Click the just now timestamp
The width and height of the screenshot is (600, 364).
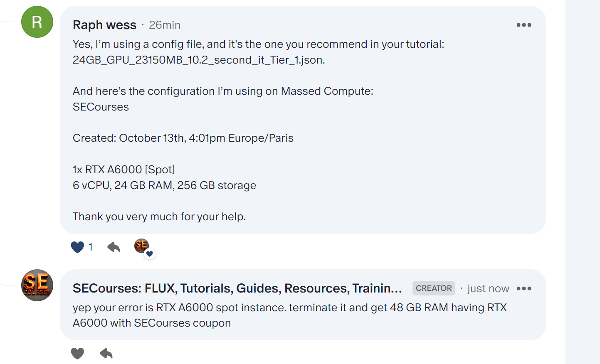pos(488,288)
